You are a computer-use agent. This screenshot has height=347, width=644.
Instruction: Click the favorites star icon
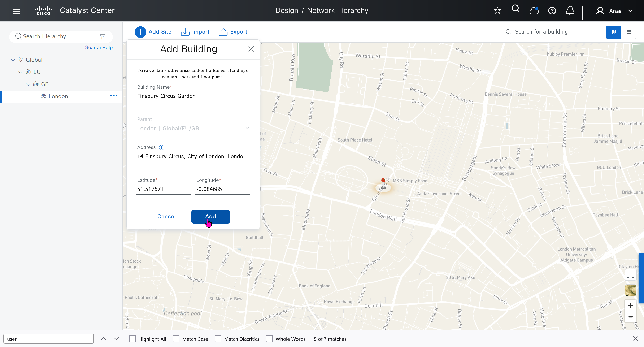click(x=497, y=10)
